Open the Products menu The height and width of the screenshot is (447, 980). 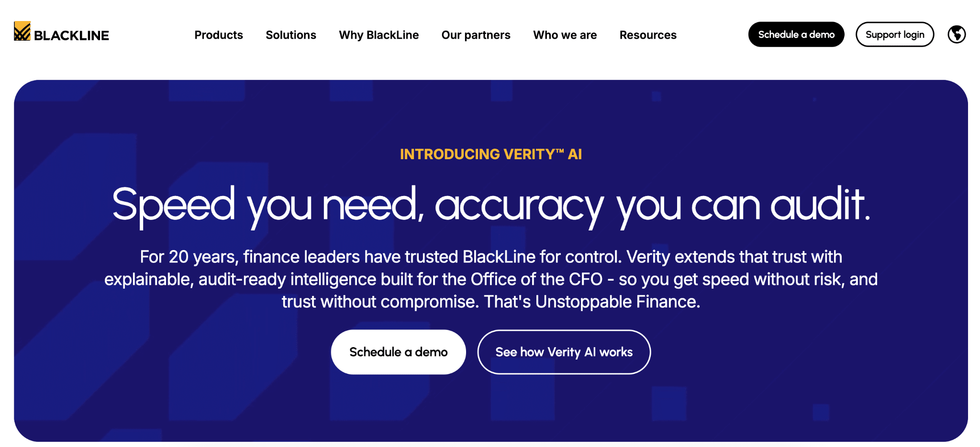click(x=218, y=35)
